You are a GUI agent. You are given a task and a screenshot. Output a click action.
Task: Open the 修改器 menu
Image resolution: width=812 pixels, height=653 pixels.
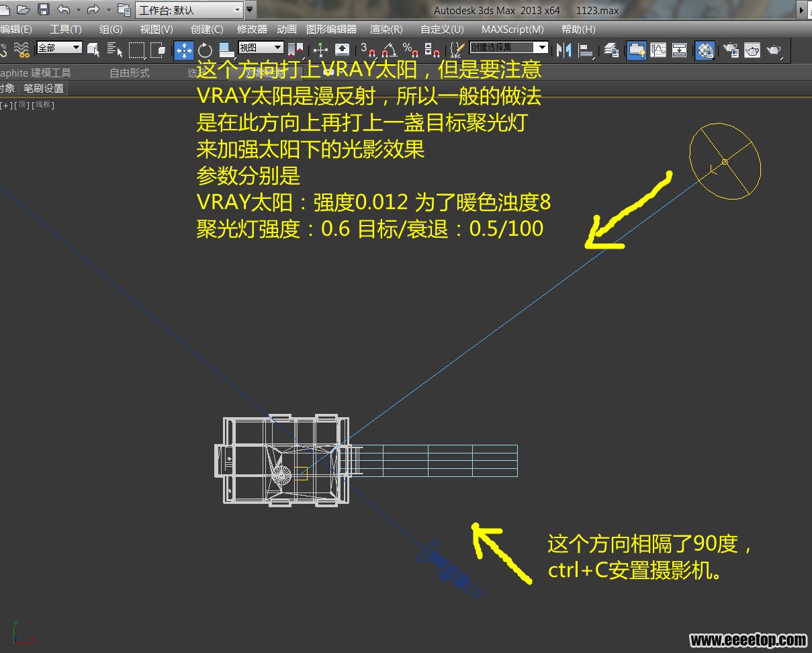tap(253, 30)
